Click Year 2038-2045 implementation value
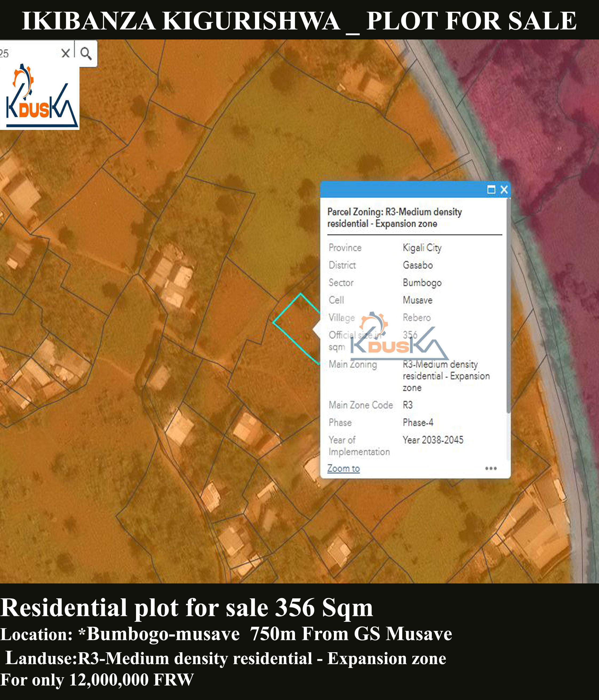 pyautogui.click(x=433, y=440)
